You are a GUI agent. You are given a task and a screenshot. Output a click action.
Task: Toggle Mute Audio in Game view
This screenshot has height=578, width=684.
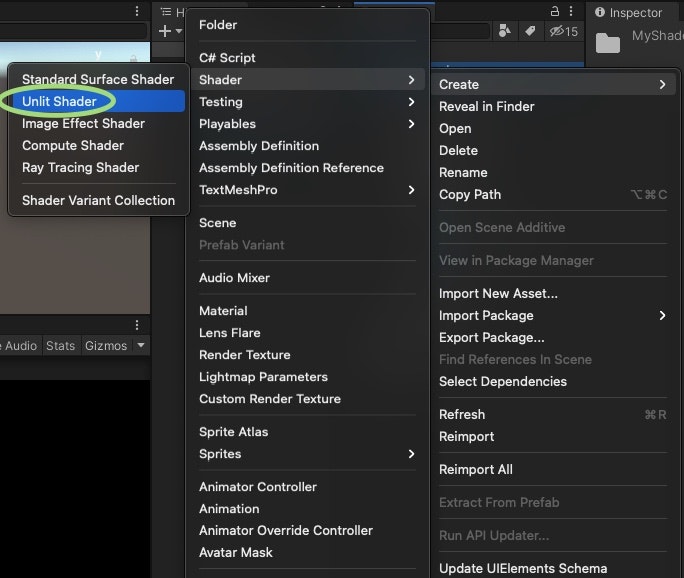[21, 346]
